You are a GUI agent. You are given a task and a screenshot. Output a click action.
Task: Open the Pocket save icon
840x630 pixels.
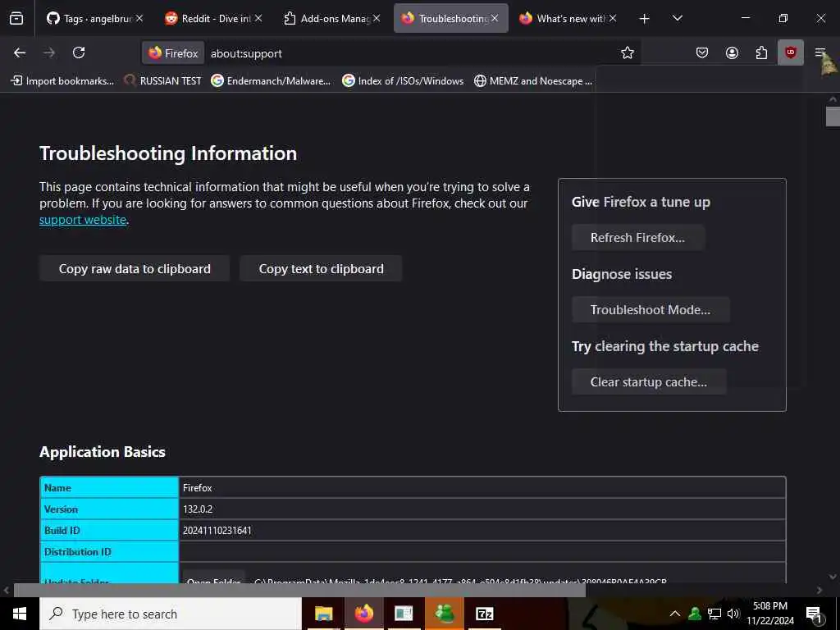pos(702,52)
